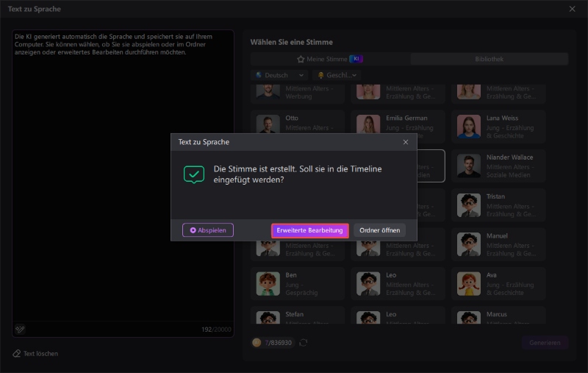Open the Bibliothek tab
This screenshot has width=588, height=373.
point(489,59)
